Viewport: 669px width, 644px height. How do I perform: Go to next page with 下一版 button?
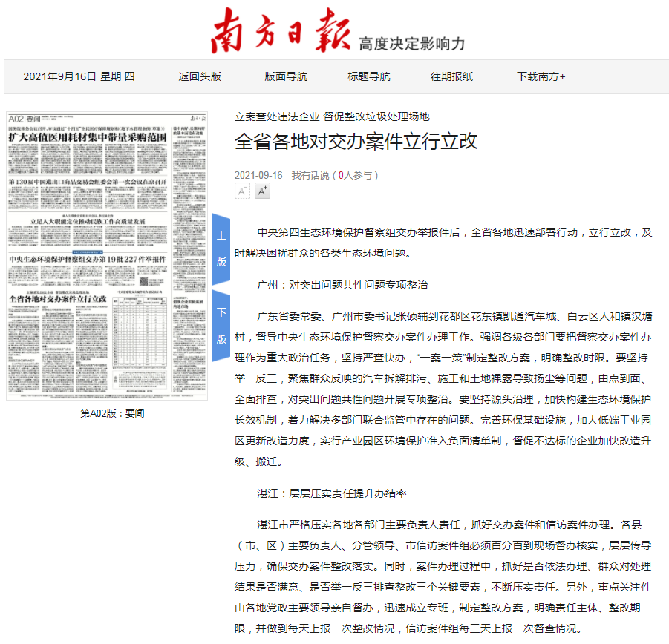click(x=221, y=325)
